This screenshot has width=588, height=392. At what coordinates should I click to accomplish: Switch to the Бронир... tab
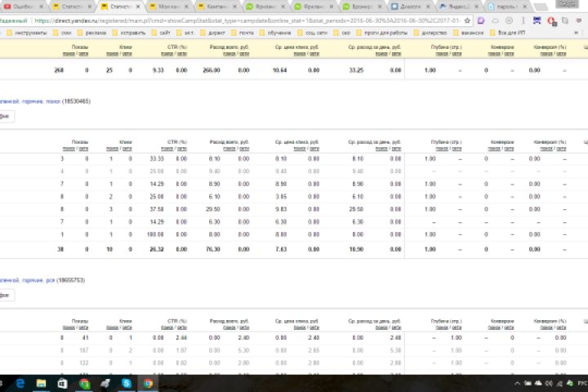click(x=362, y=7)
